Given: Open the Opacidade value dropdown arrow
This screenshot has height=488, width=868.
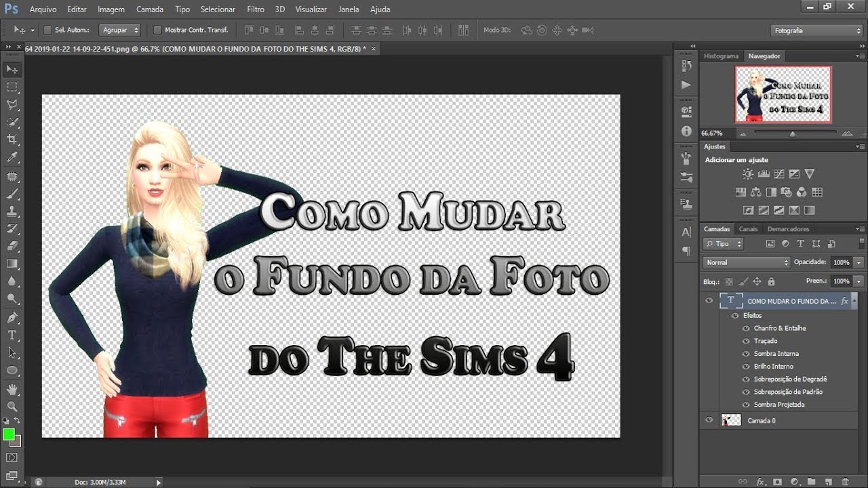Looking at the screenshot, I should pos(859,262).
